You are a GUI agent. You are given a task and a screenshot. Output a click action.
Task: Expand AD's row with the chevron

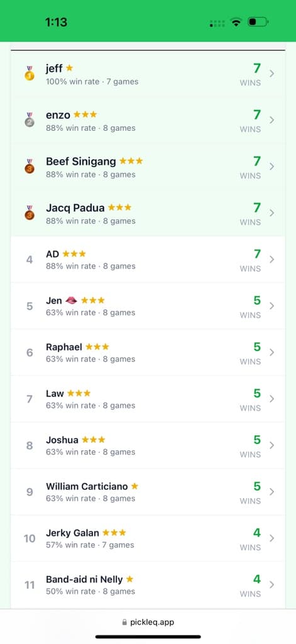tap(271, 259)
